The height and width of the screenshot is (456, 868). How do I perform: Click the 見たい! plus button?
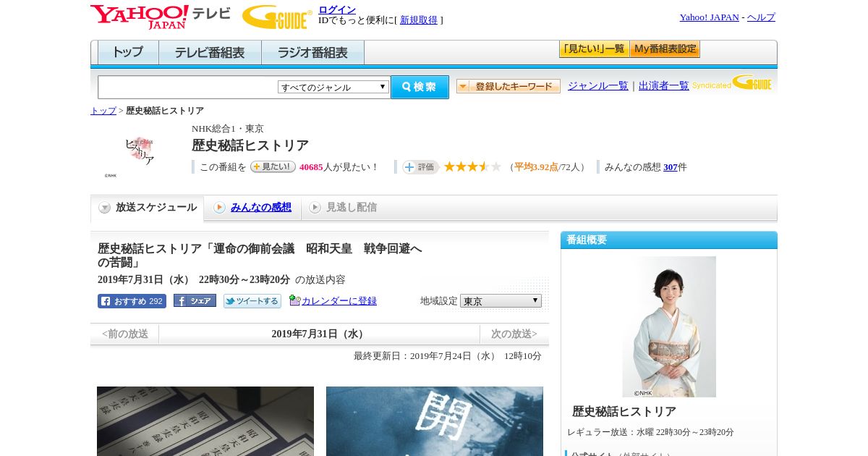[273, 166]
